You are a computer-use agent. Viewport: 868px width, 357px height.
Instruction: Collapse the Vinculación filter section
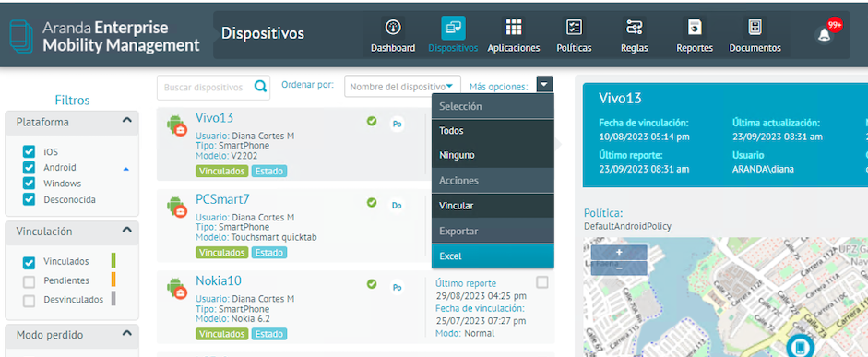(126, 230)
